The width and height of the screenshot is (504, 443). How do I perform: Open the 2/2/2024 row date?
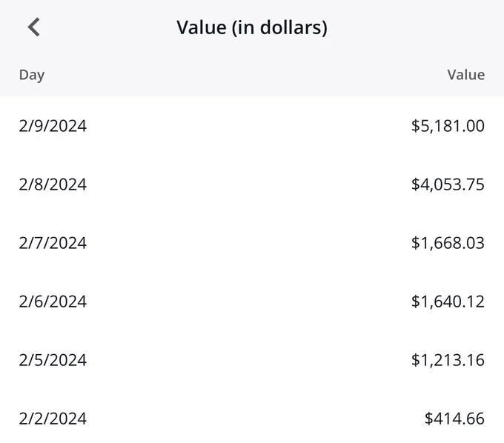pos(53,419)
